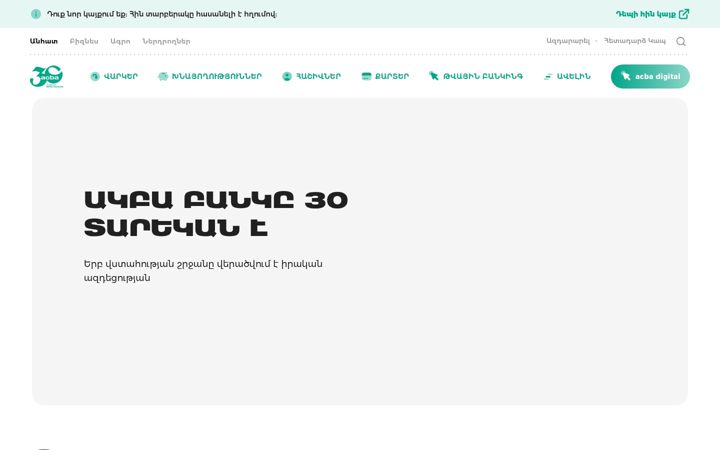Click the piggy bank icon beside ԽՆԱՅՈՂՈՒԹՅՈՒՆՆԵՐ
This screenshot has height=450, width=720.
[163, 76]
